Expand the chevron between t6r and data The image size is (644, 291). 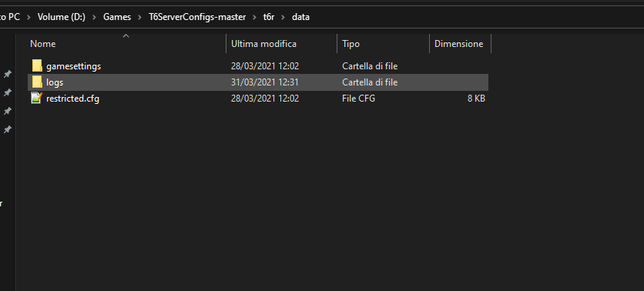click(283, 17)
